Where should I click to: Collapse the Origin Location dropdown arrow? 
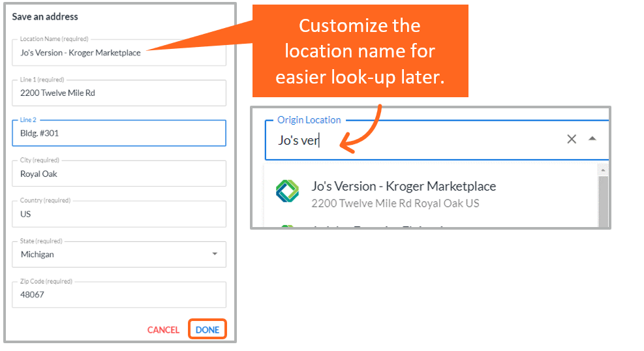(x=592, y=139)
